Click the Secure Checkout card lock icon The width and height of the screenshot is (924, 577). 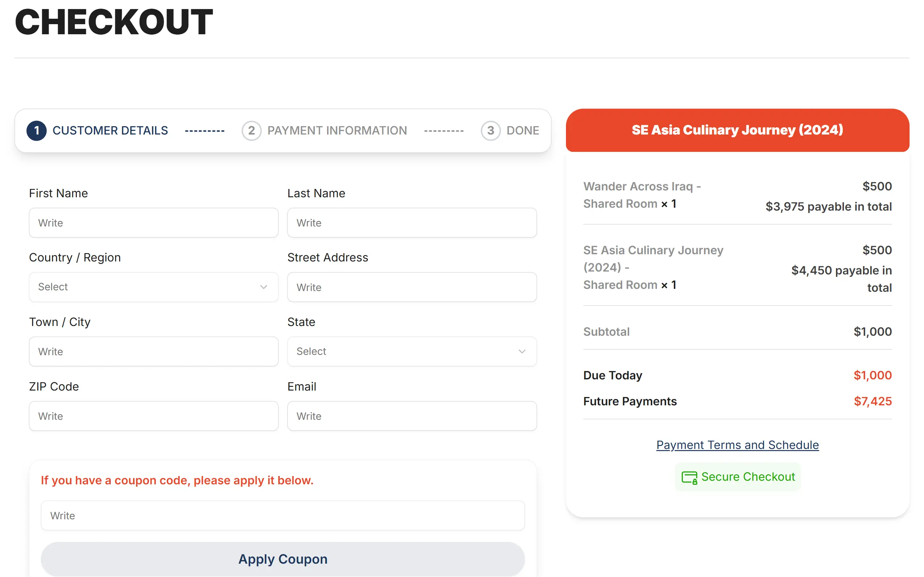(689, 477)
